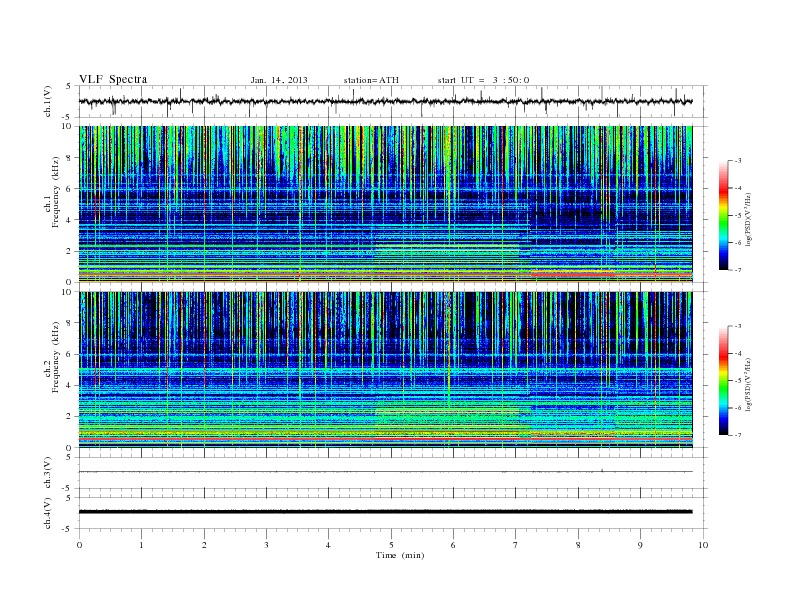The height and width of the screenshot is (612, 792).
Task: Click the time axis tick label 3
Action: point(266,545)
